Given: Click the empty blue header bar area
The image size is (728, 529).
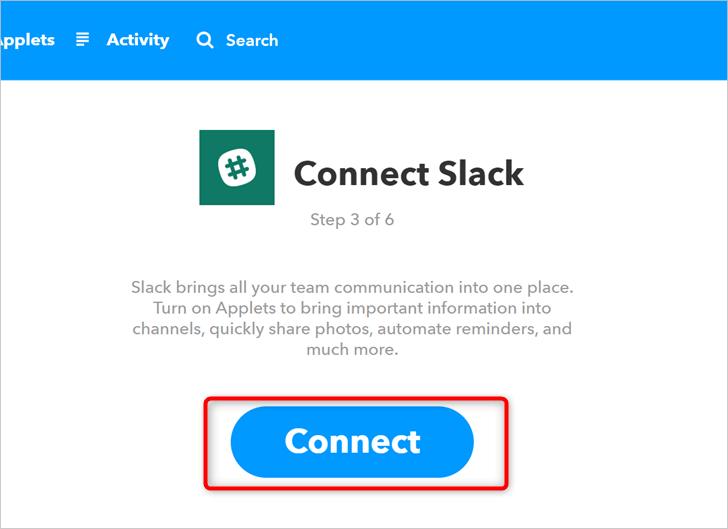Looking at the screenshot, I should point(500,40).
